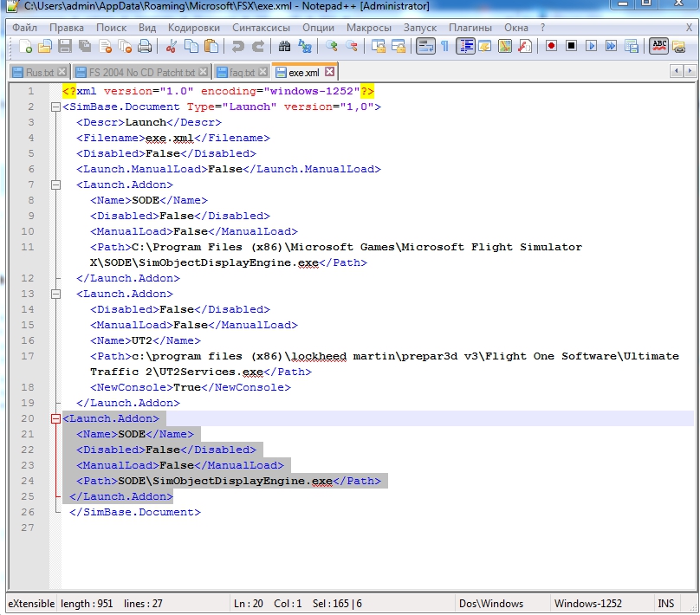Toggle show all characters pilcrow icon
The image size is (700, 615).
pyautogui.click(x=444, y=46)
